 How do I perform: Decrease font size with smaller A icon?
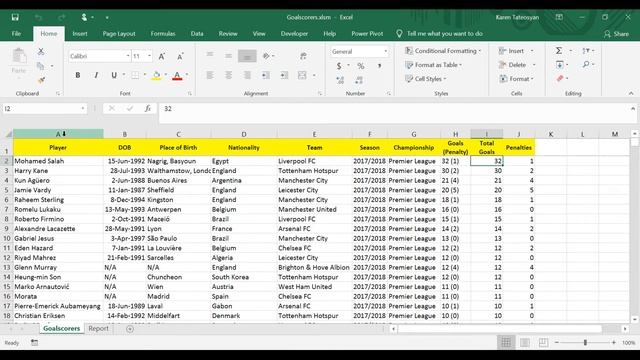pyautogui.click(x=180, y=56)
